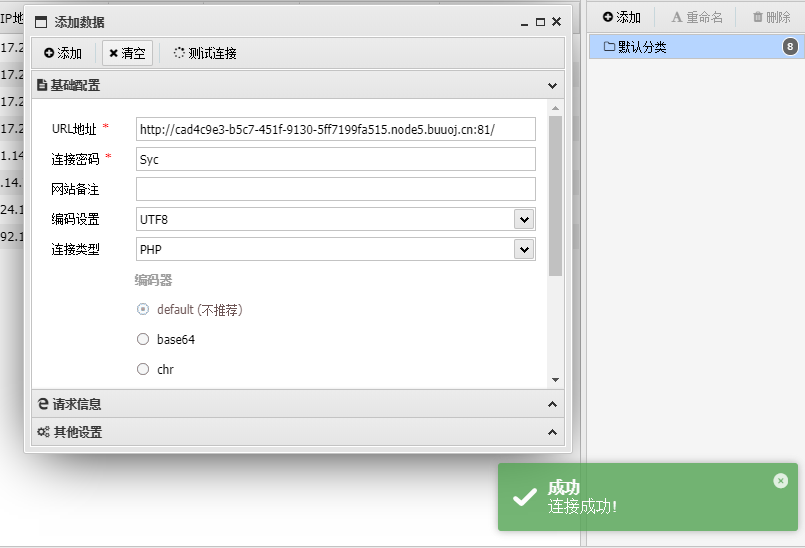Click the 清空 clear button
The image size is (805, 548).
click(127, 53)
